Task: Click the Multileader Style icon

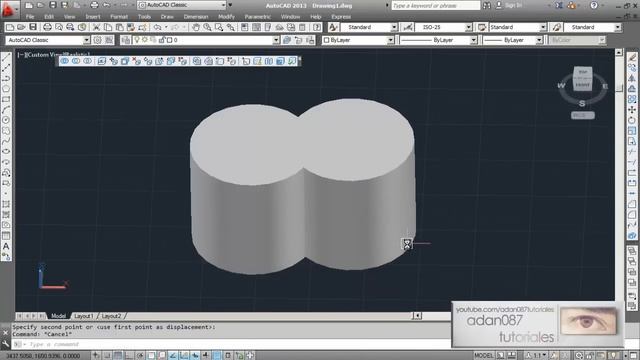Action: (557, 27)
